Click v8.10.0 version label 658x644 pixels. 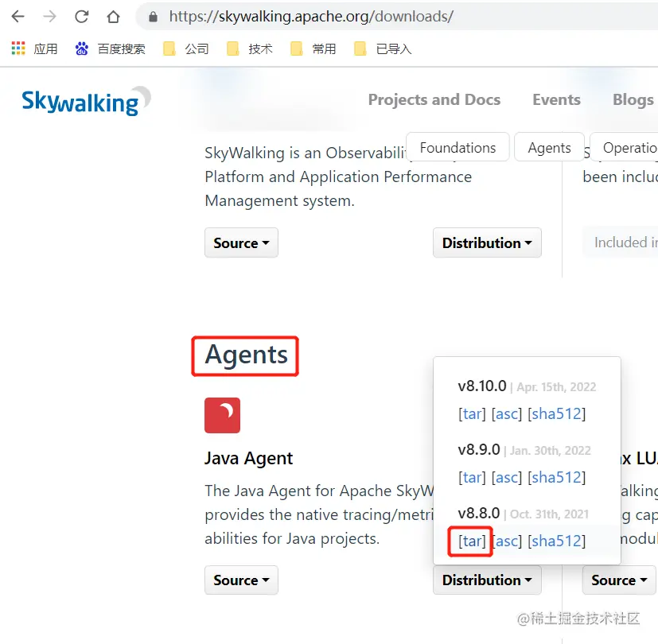[482, 386]
